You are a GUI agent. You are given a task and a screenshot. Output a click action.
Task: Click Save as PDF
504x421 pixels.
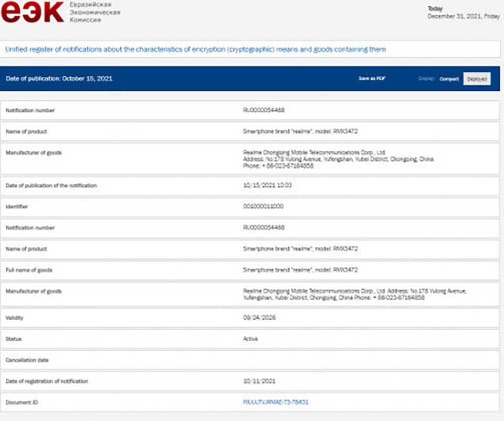(372, 78)
